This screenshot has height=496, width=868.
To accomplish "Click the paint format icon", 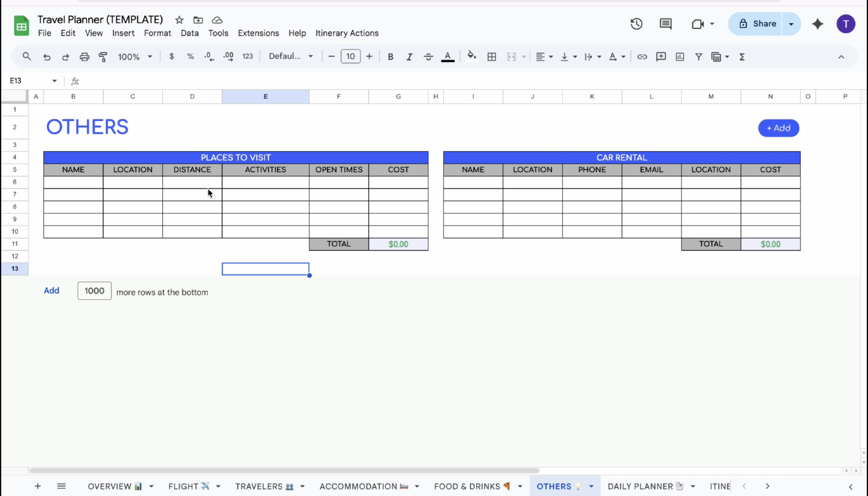I will (102, 57).
